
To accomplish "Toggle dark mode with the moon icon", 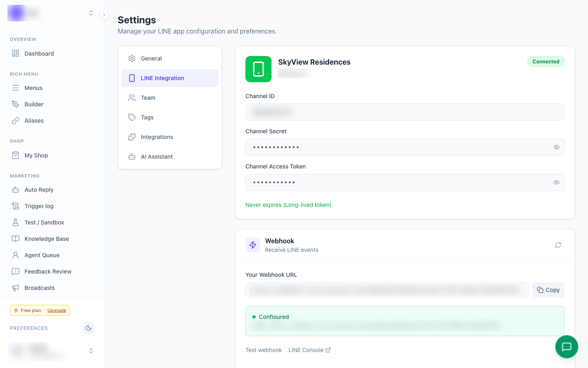I will (89, 328).
